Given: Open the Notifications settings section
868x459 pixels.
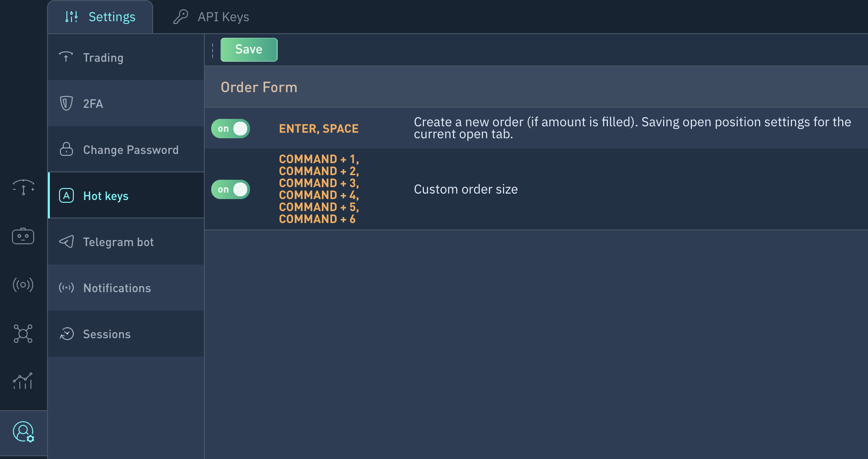Looking at the screenshot, I should (x=126, y=288).
